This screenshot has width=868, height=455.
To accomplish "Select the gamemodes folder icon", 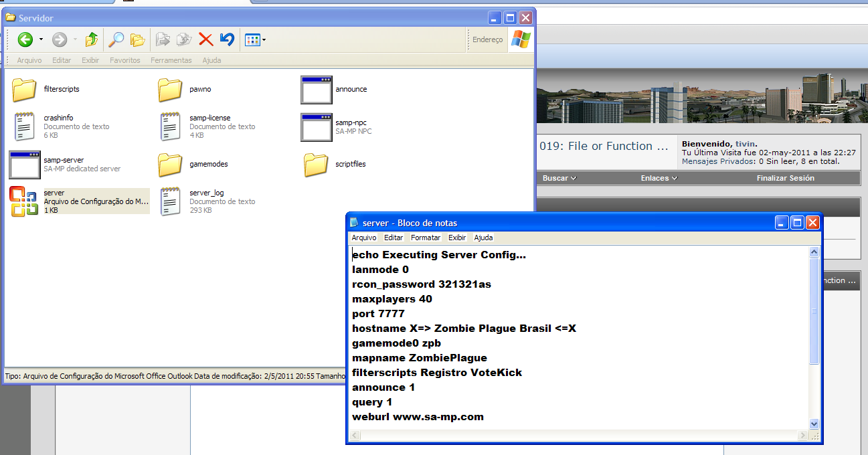I will [170, 164].
